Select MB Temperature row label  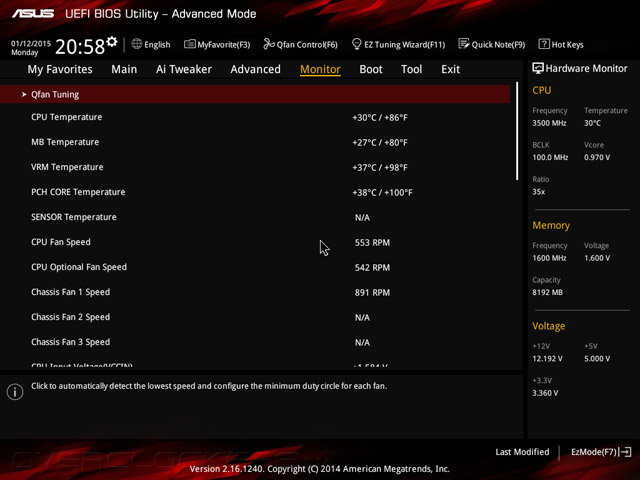tap(65, 142)
